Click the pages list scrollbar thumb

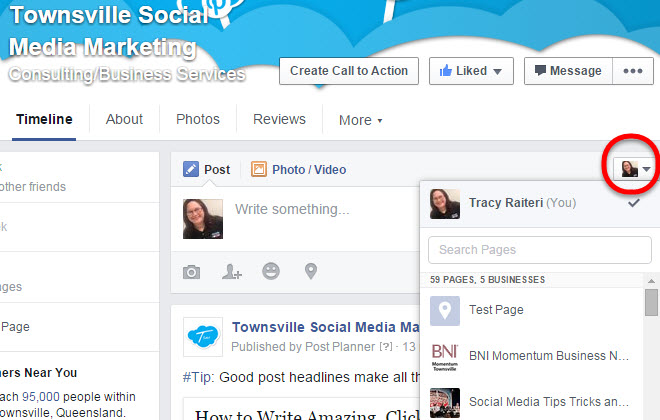tap(651, 302)
